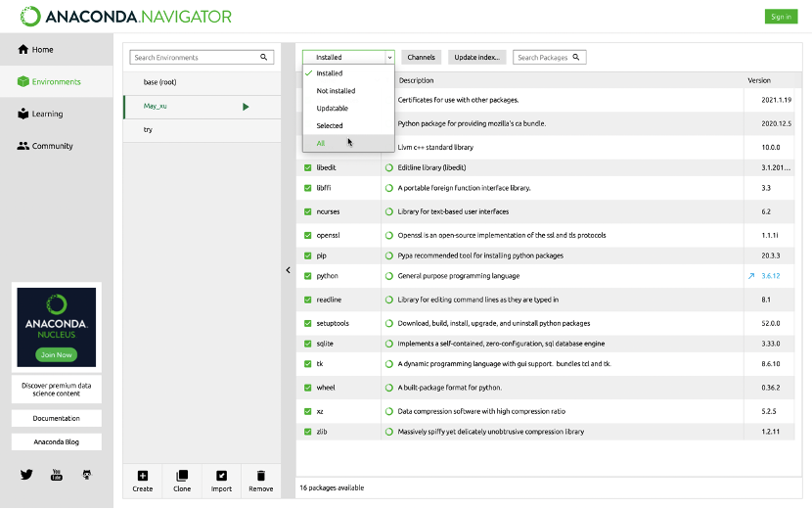This screenshot has width=812, height=509.
Task: Toggle the pip package checkbox
Action: (307, 255)
